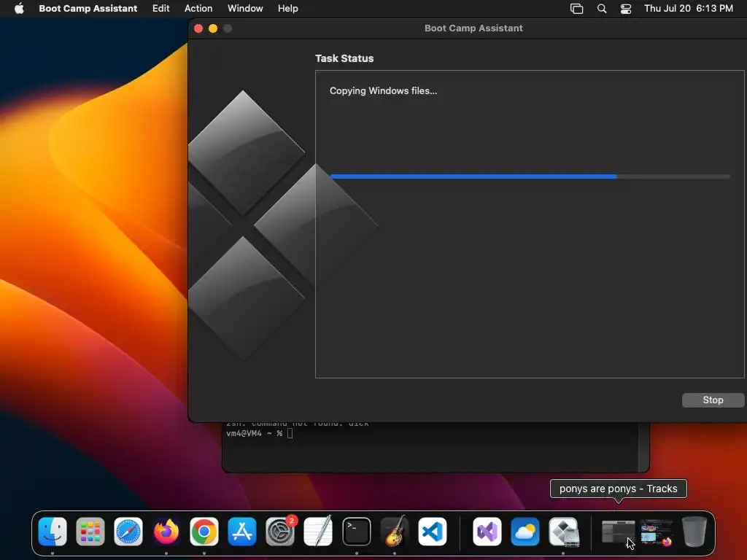The height and width of the screenshot is (560, 747).
Task: Launch GarageBand from the Dock
Action: [395, 532]
